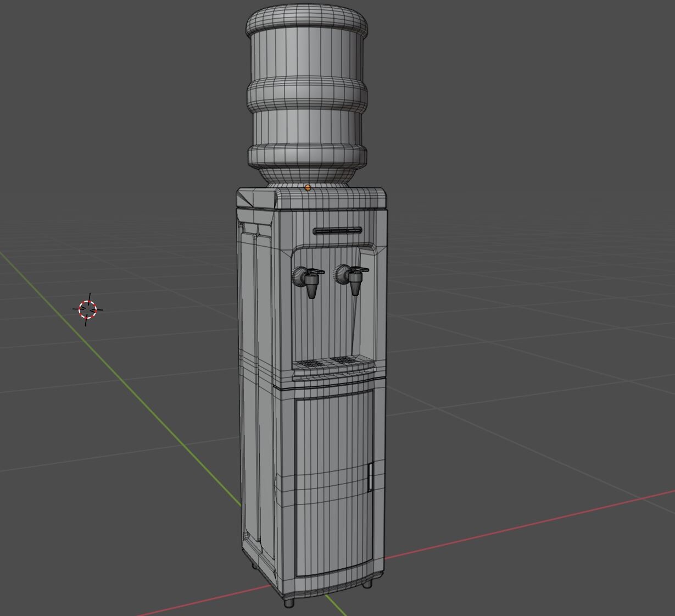Select the right hot water tap
Image resolution: width=675 pixels, height=616 pixels.
(356, 276)
